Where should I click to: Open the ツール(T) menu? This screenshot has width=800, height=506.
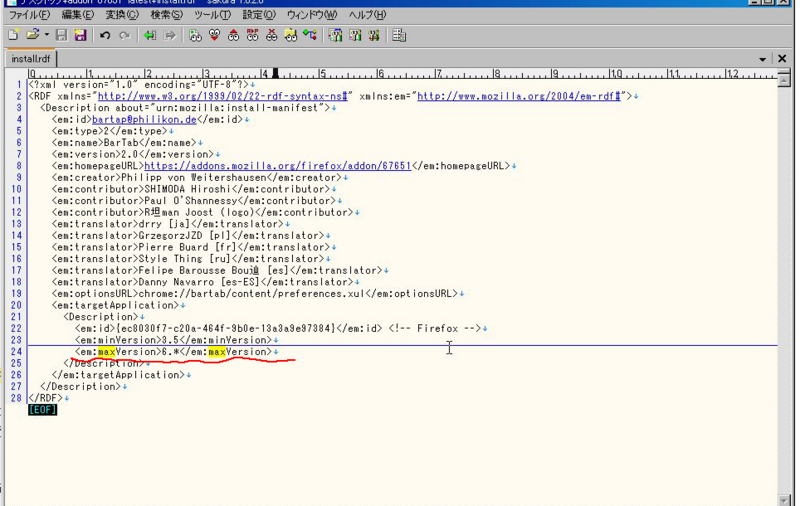212,15
